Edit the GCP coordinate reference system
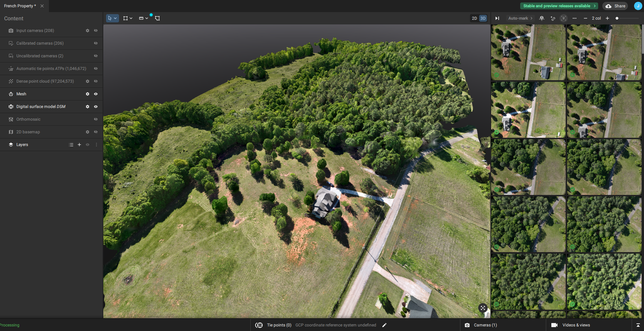Viewport: 644px width, 331px height. click(384, 325)
